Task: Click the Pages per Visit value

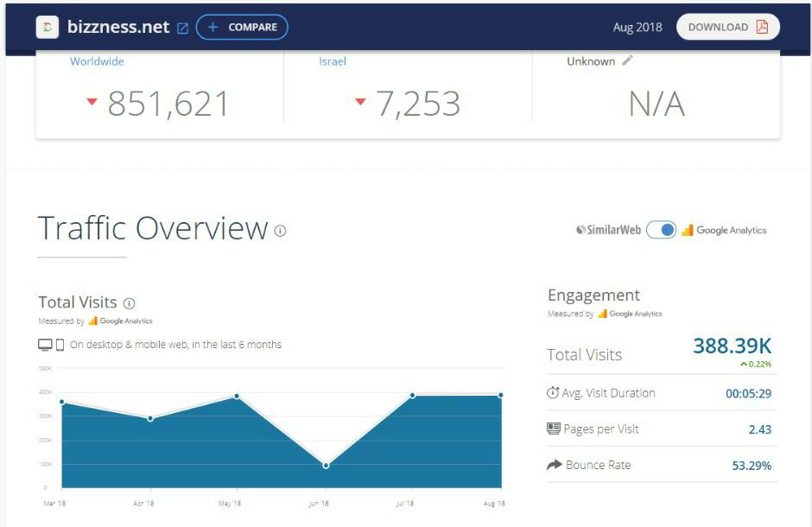Action: click(760, 429)
